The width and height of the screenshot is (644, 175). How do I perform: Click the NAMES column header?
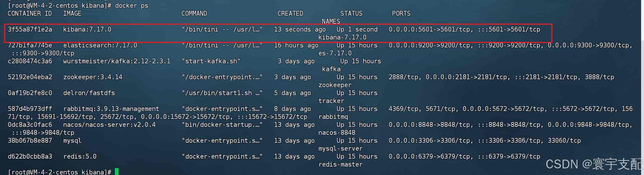point(331,21)
